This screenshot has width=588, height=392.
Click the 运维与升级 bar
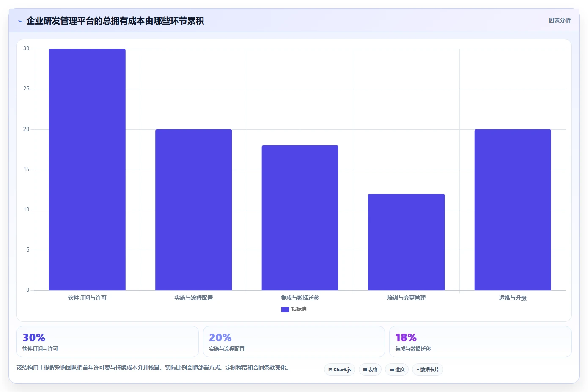(x=513, y=210)
